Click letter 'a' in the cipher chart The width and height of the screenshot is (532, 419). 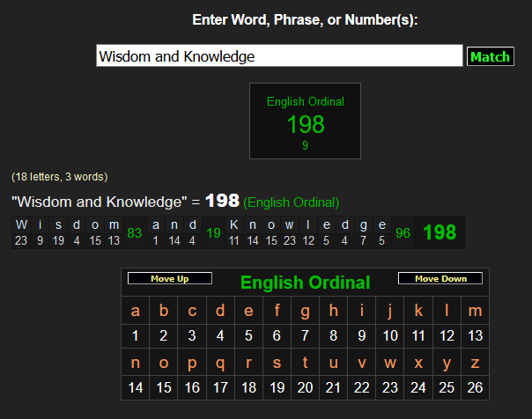(135, 311)
